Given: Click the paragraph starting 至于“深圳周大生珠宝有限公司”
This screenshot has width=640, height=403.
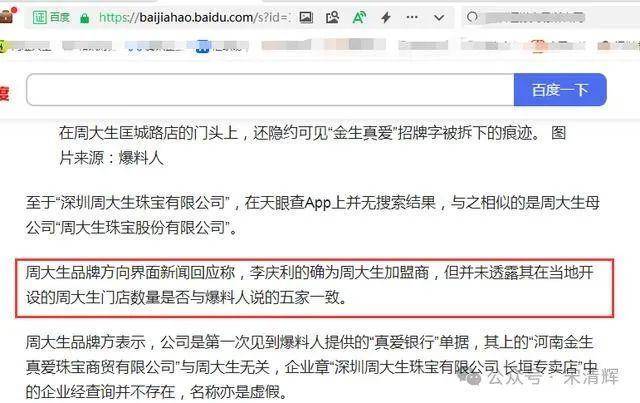Looking at the screenshot, I should 313,215.
